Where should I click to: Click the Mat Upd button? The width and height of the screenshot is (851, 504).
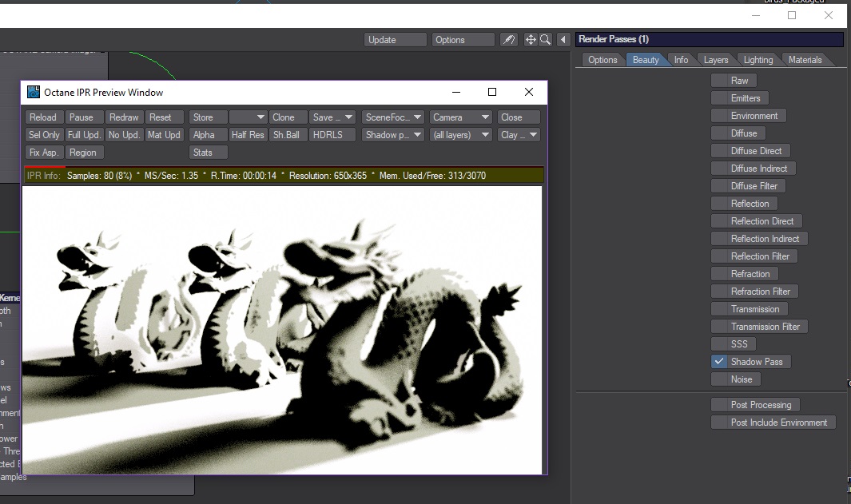(164, 134)
